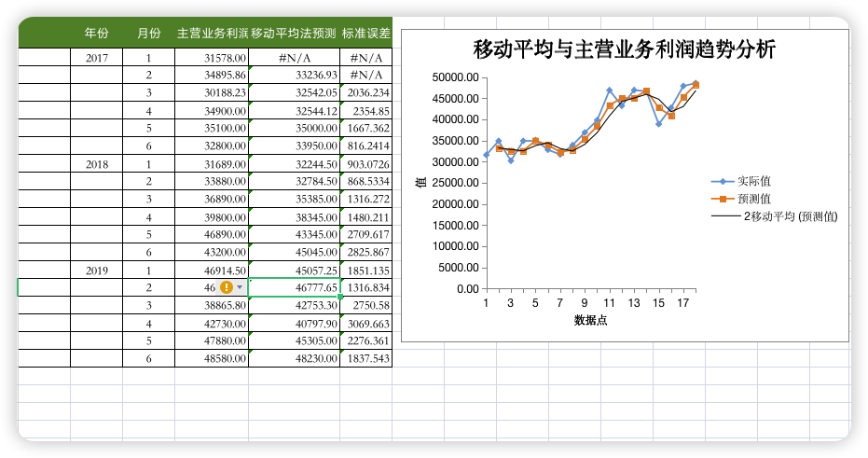Click the year cell 2017
Image resolution: width=868 pixels, height=458 pixels.
pos(96,58)
